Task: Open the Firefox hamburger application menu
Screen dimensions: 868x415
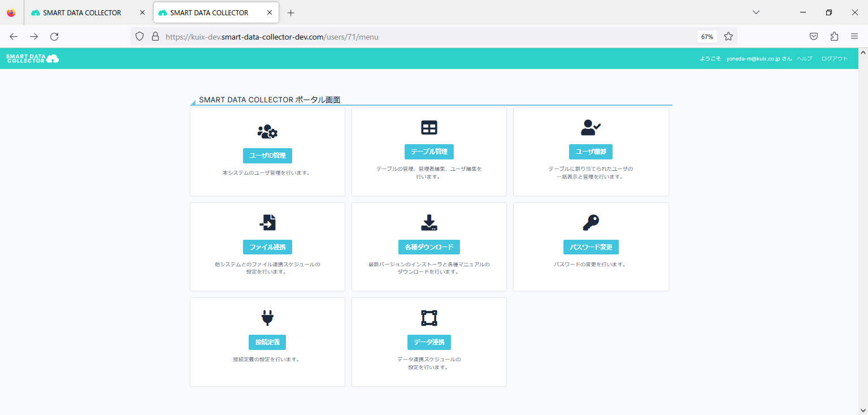Action: [854, 37]
